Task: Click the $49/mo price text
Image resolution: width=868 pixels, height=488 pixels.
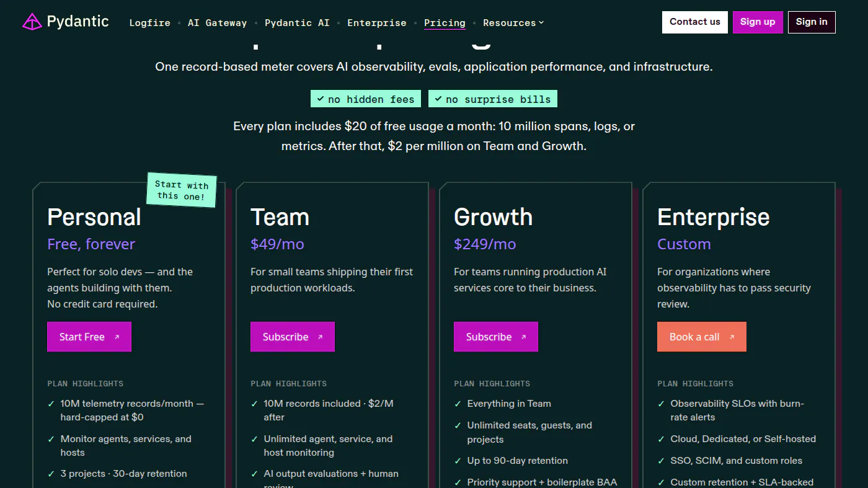Action: tap(277, 244)
